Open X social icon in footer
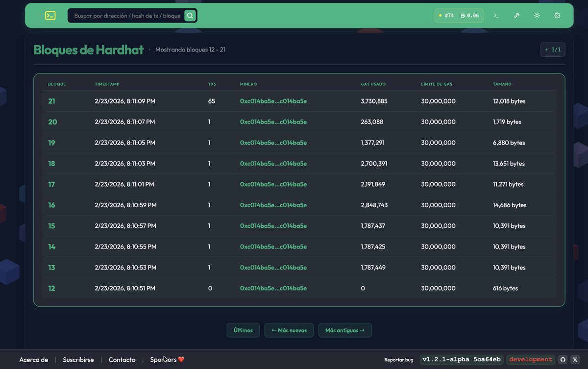The width and height of the screenshot is (588, 369). (575, 360)
